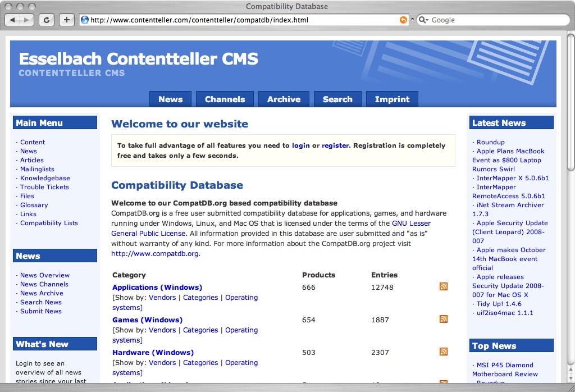Click the orange RSS snapback icon in address bar
Viewport: 575px width, 392px height.
click(x=403, y=20)
